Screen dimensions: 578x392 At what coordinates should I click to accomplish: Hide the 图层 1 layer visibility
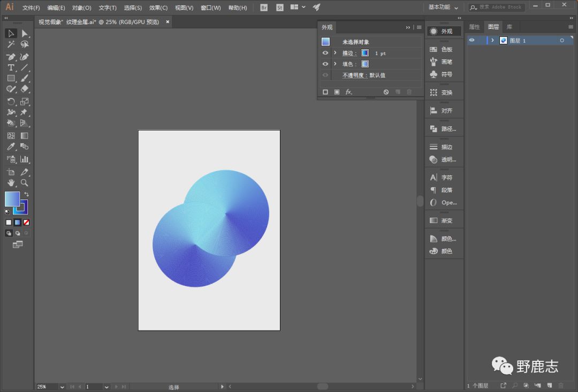[471, 40]
